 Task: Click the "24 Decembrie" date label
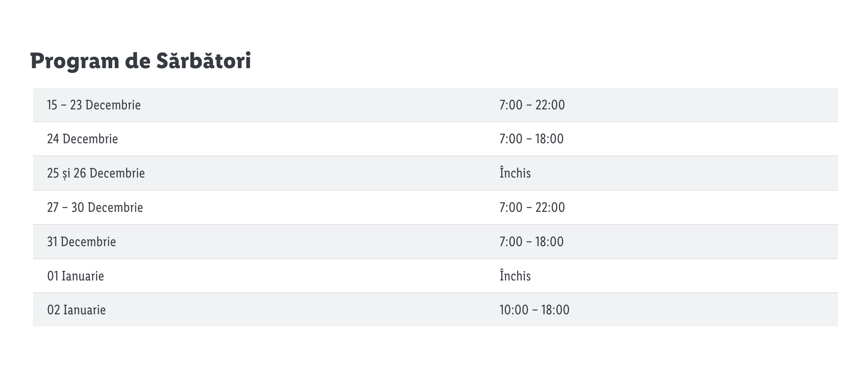[83, 139]
